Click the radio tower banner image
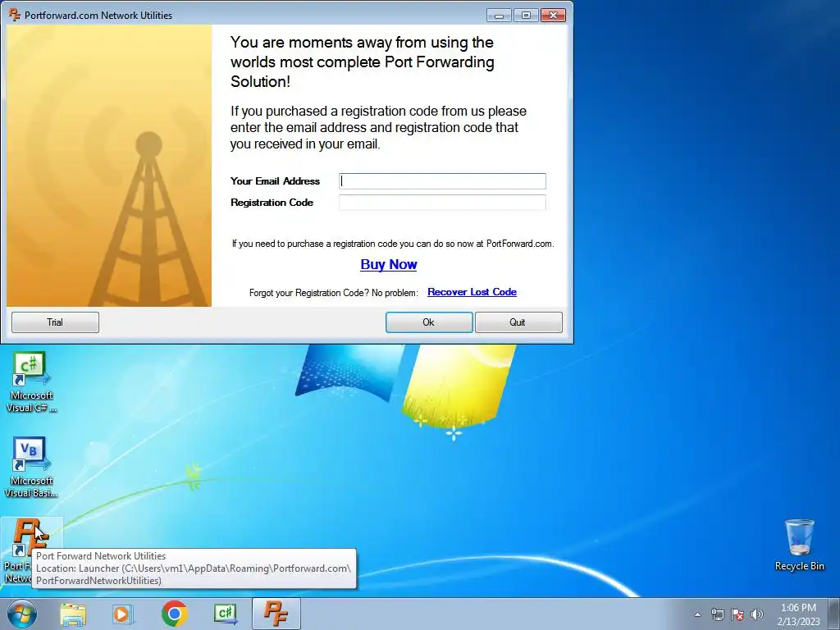 [109, 166]
